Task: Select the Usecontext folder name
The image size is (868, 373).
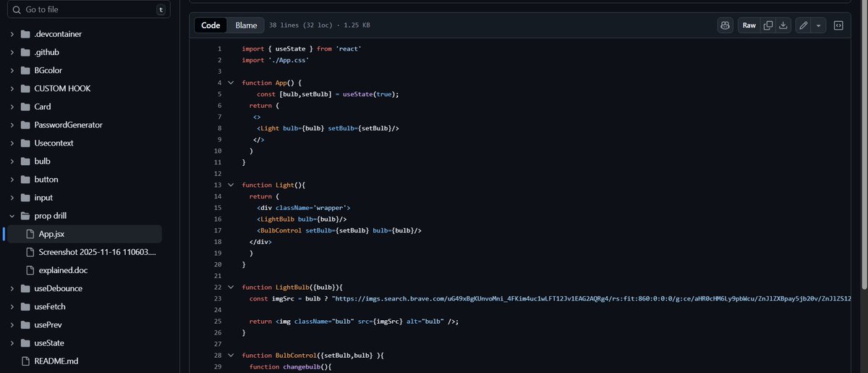Action: point(54,143)
